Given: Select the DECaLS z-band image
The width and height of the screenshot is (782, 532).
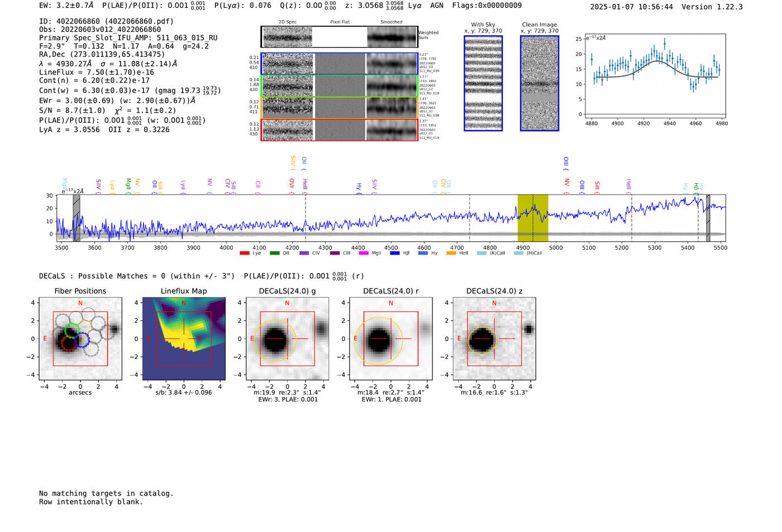Looking at the screenshot, I should coord(494,339).
